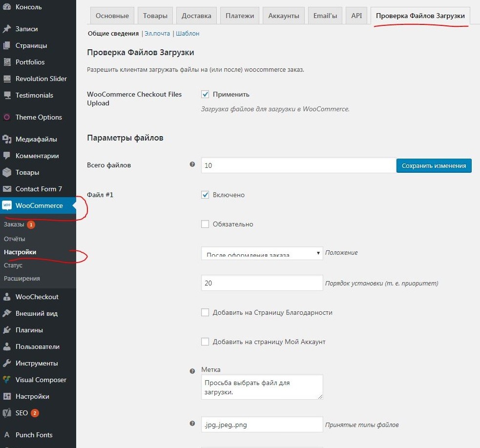
Task: Click help icon next to Всего файлов
Action: (x=192, y=164)
